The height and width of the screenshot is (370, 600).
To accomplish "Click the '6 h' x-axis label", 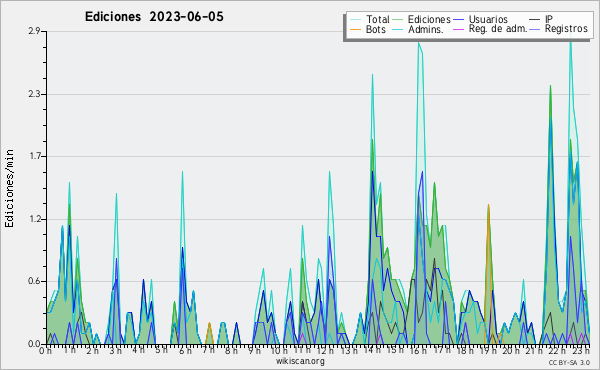I will point(186,351).
